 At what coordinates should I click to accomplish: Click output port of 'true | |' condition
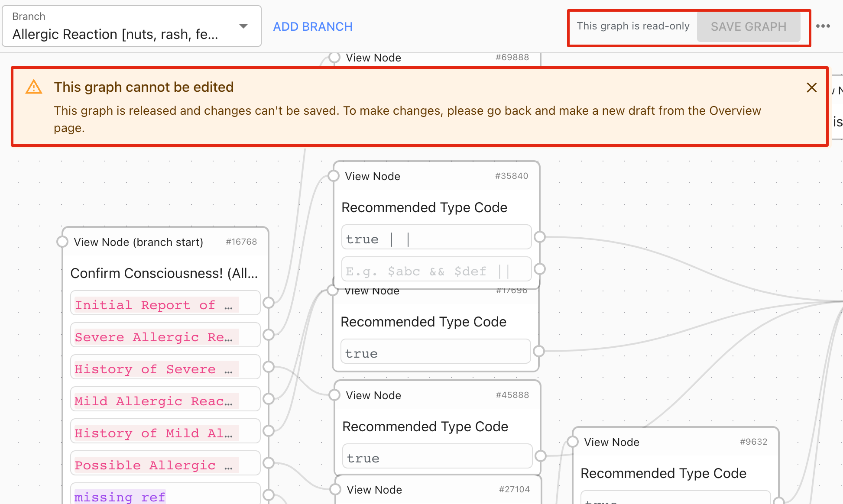[x=539, y=237]
